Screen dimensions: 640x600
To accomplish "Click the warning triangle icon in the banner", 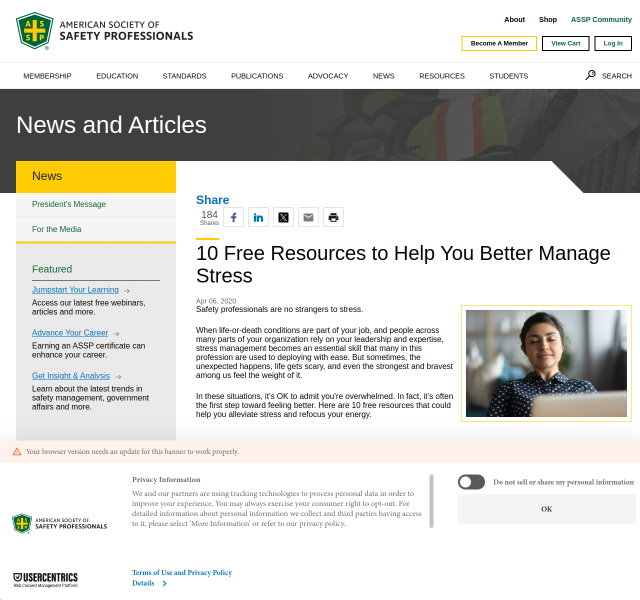I will coord(17,451).
